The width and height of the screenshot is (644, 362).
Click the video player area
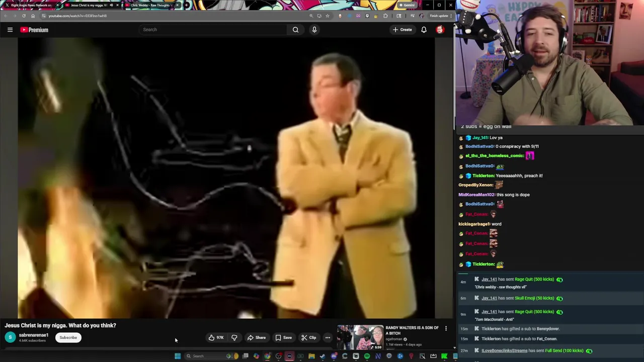[x=226, y=178]
